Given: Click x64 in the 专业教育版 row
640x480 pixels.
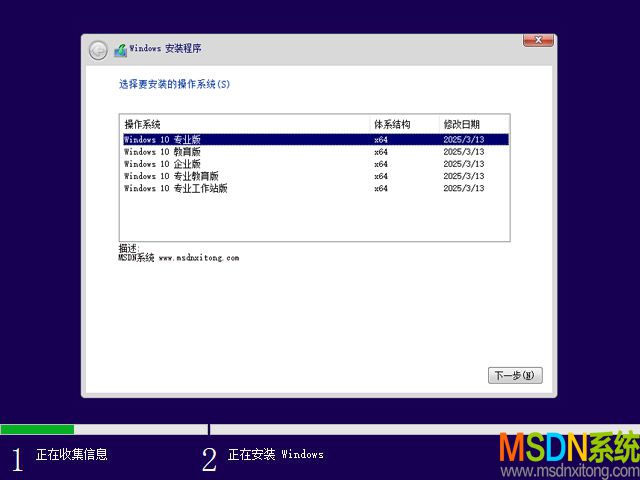Looking at the screenshot, I should pos(381,176).
